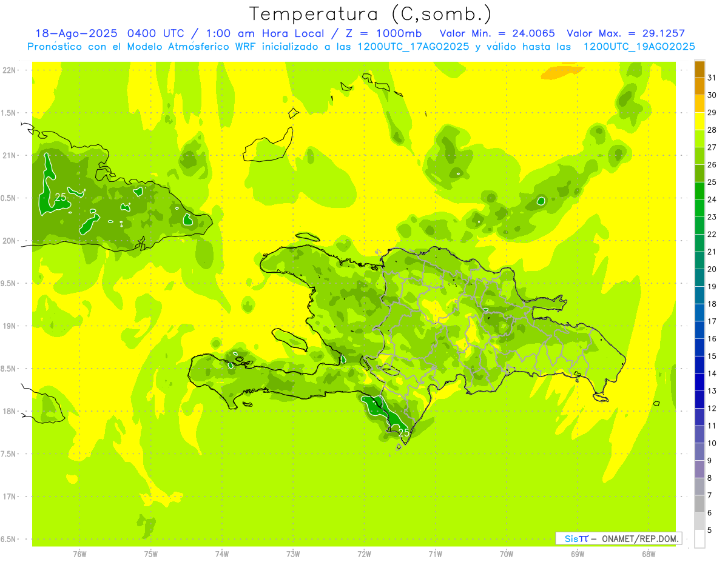Click the '70W' longitude axis label
The height and width of the screenshot is (562, 728).
507,554
